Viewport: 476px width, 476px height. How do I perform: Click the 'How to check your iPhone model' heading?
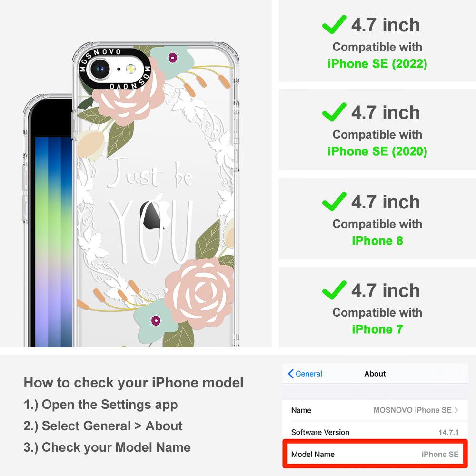click(134, 383)
